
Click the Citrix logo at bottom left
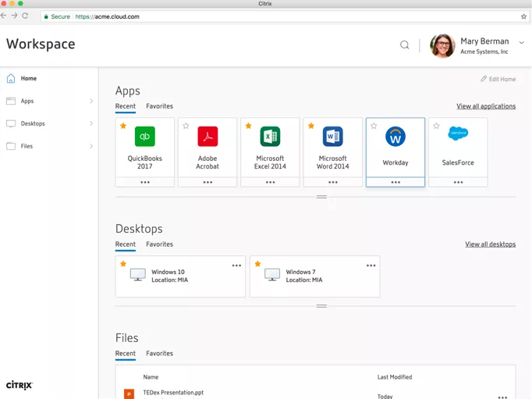[x=20, y=385]
